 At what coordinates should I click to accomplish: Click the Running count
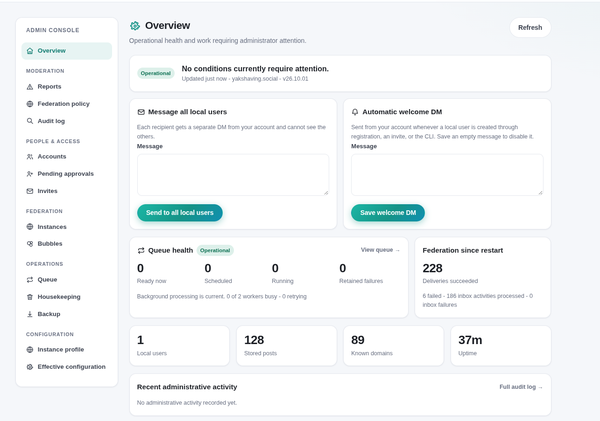(x=275, y=268)
